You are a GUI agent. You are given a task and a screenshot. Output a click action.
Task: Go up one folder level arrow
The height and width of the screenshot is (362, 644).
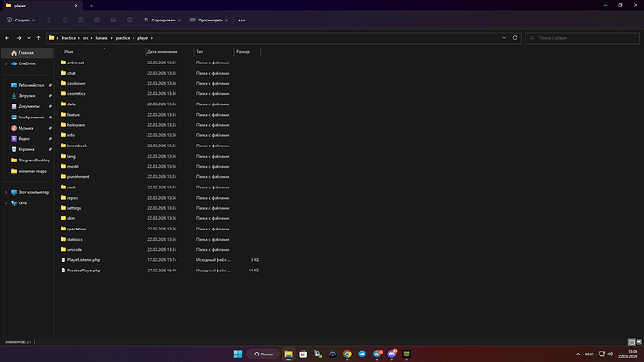[38, 38]
